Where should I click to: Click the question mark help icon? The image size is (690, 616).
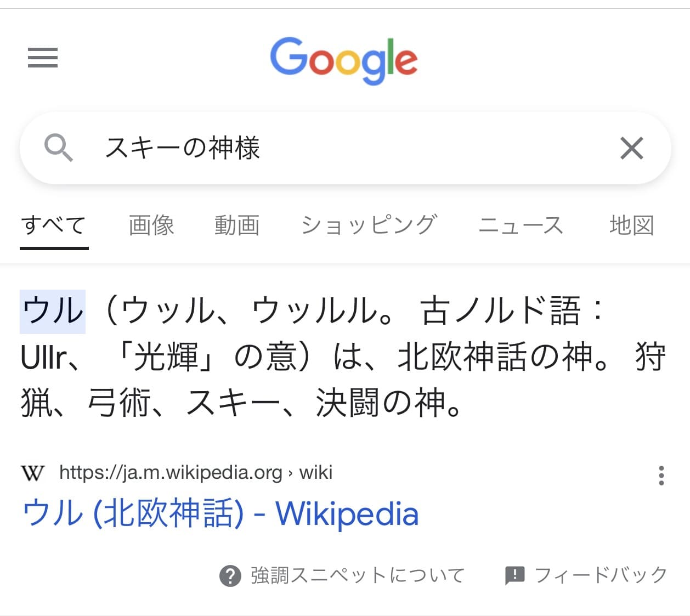[231, 575]
